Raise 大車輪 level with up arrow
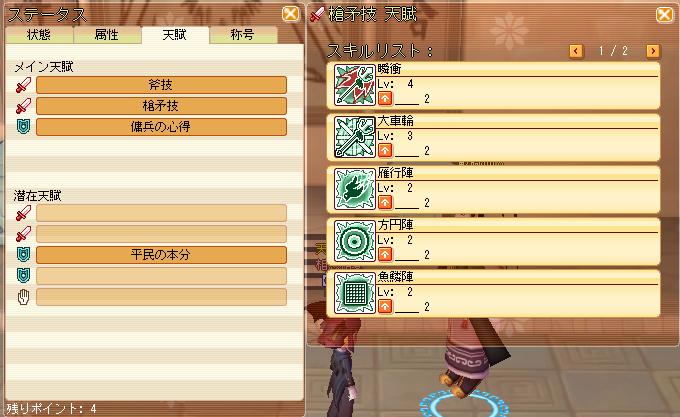This screenshot has height=417, width=680. pos(385,150)
